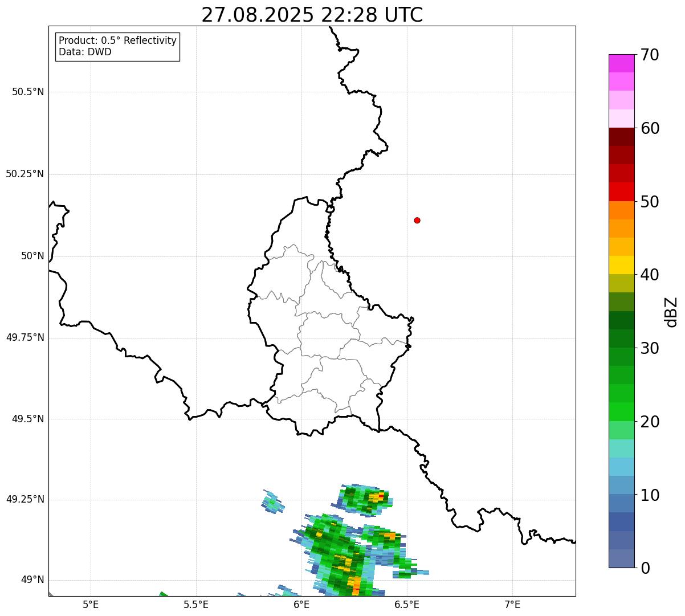
Task: Click the "Data: DWD" label
Action: coord(85,52)
